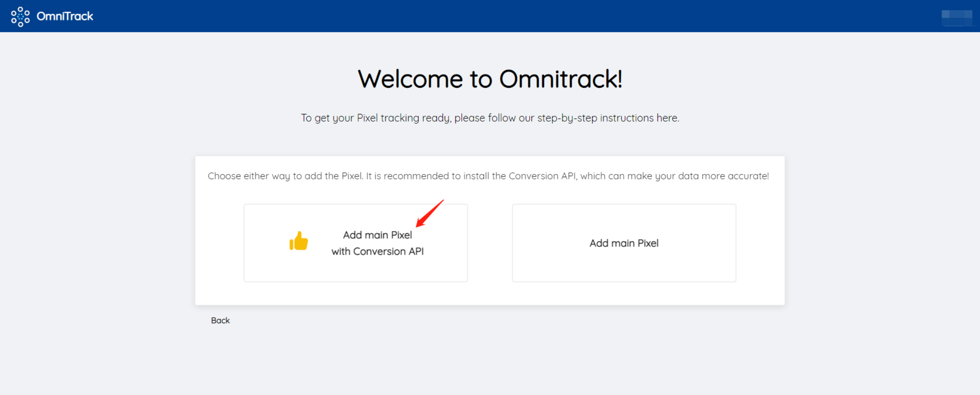Click the yellow thumbs-up recommended icon
Screen dimensions: 980x395
(x=298, y=241)
